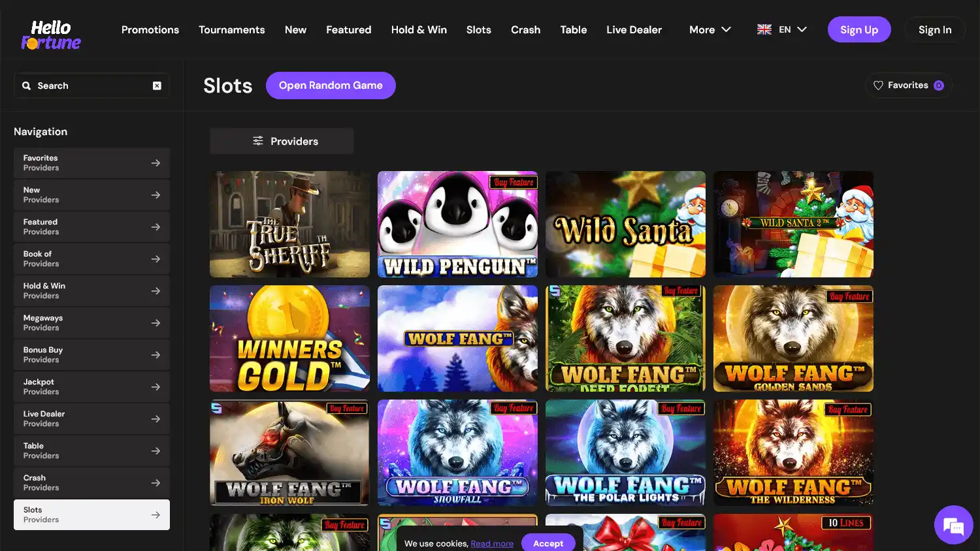Open Wolf Fang Iron Wolf thumbnail
This screenshot has width=980, height=551.
coord(289,453)
